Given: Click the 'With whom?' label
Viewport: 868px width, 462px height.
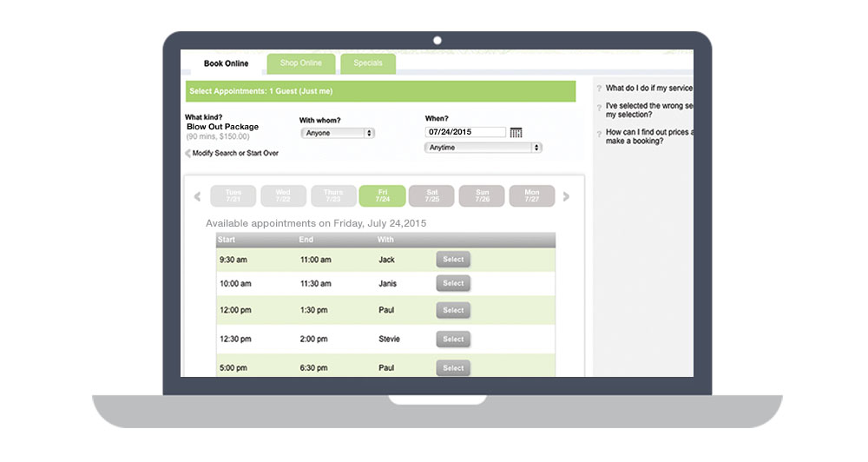Looking at the screenshot, I should pyautogui.click(x=320, y=120).
